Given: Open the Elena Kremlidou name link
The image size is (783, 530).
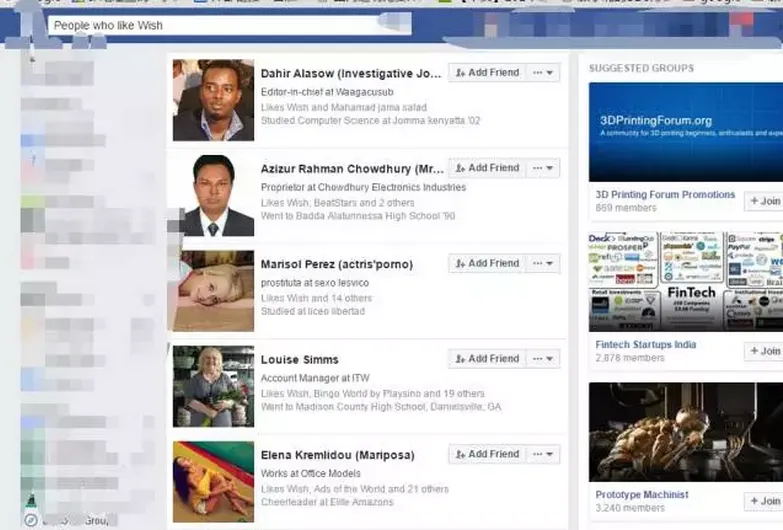Looking at the screenshot, I should point(338,456).
